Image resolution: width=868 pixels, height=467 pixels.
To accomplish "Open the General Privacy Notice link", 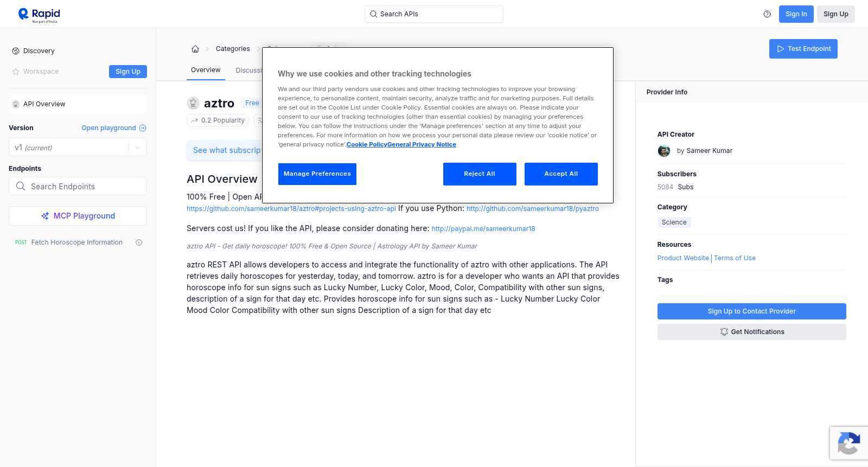I will tap(422, 144).
